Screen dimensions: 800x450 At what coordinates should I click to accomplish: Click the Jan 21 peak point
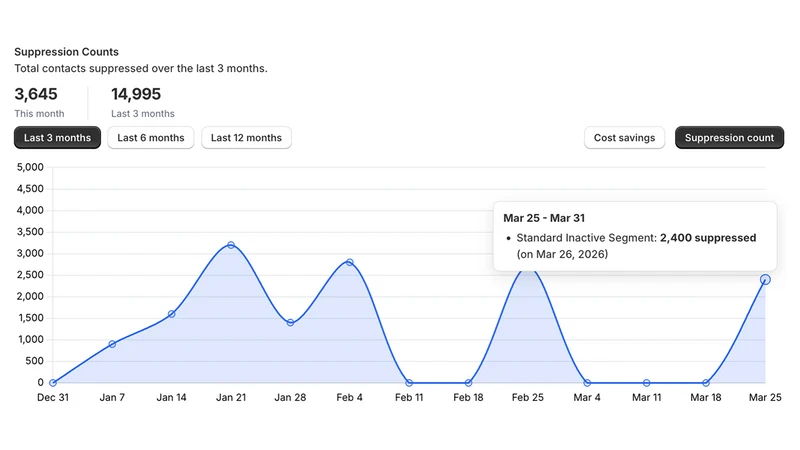click(231, 245)
